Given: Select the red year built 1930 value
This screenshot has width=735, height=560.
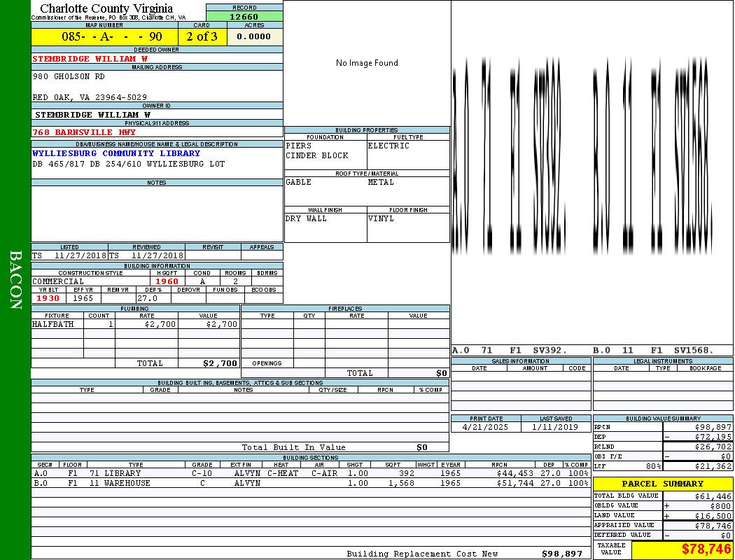Looking at the screenshot, I should pos(48,298).
